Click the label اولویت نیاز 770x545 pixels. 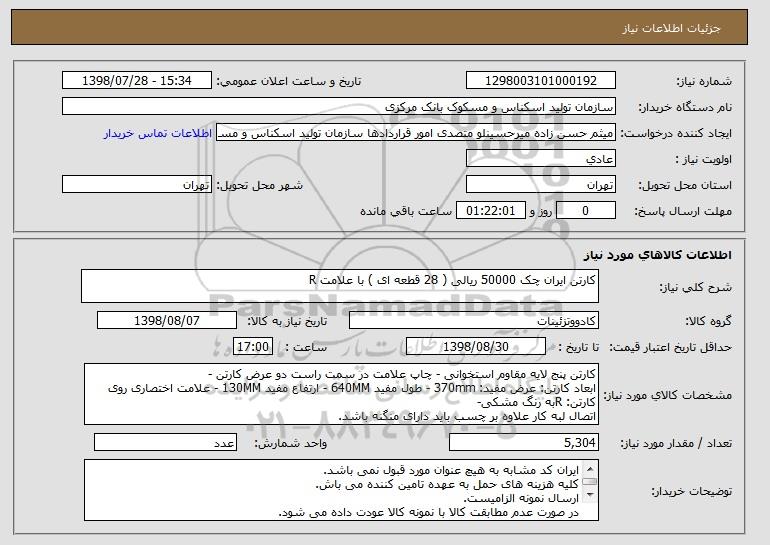704,160
